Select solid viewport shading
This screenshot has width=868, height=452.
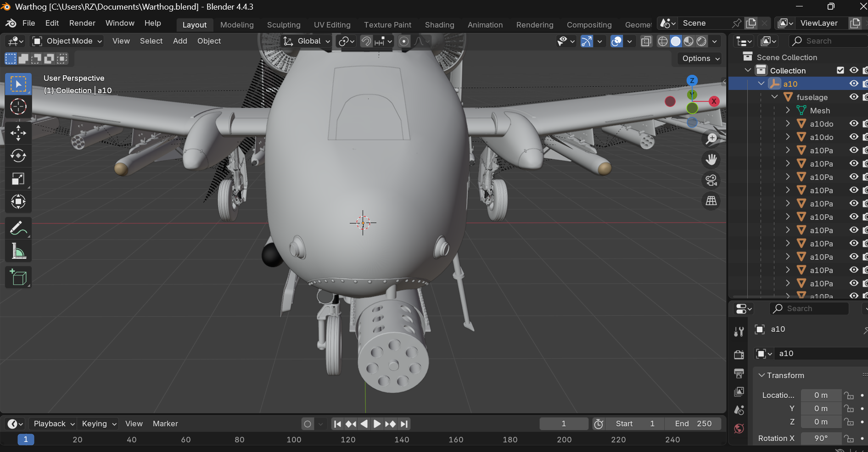coord(676,41)
